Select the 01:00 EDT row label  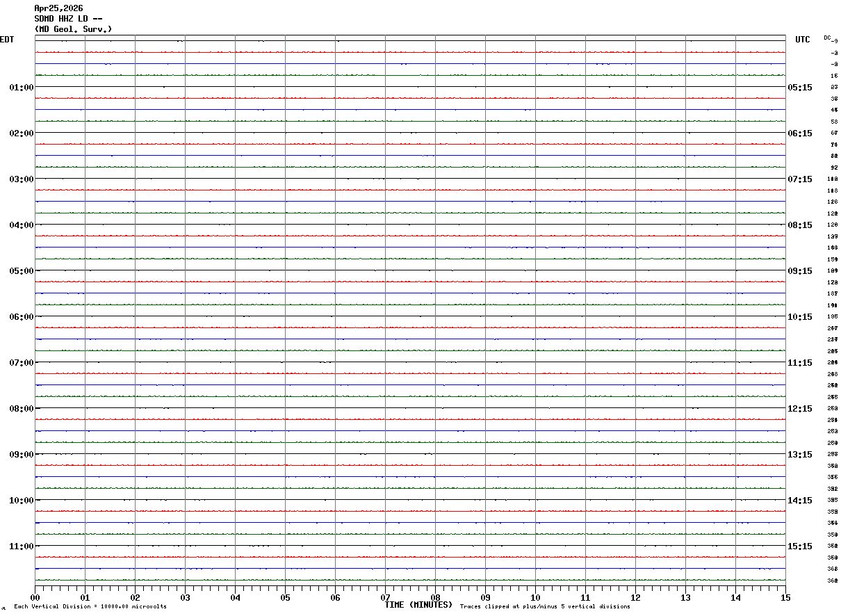coord(22,87)
